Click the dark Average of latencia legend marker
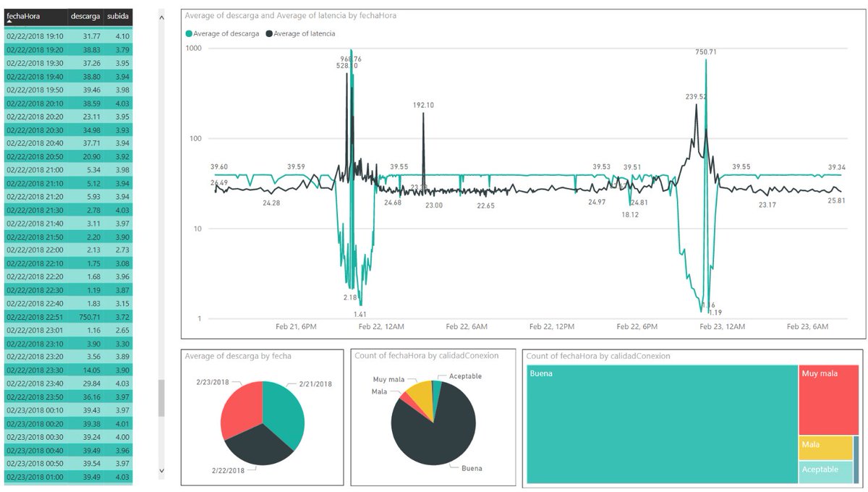The height and width of the screenshot is (492, 868). click(270, 33)
